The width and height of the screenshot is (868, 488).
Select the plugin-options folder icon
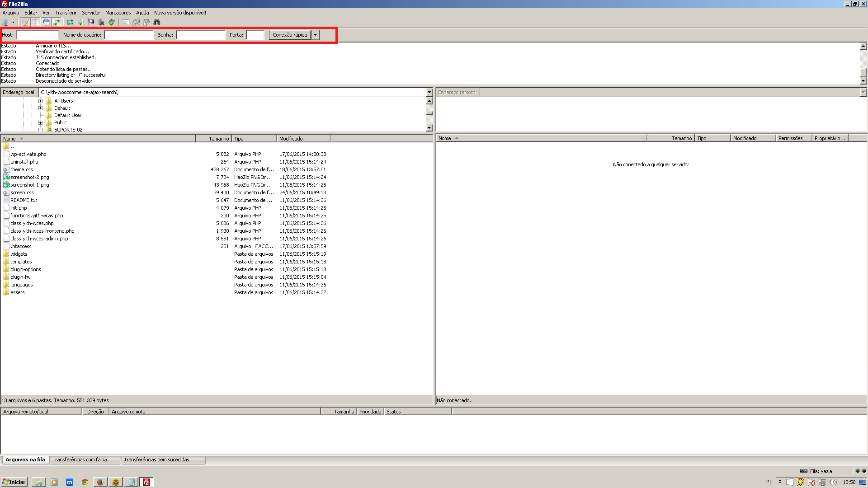click(6, 269)
